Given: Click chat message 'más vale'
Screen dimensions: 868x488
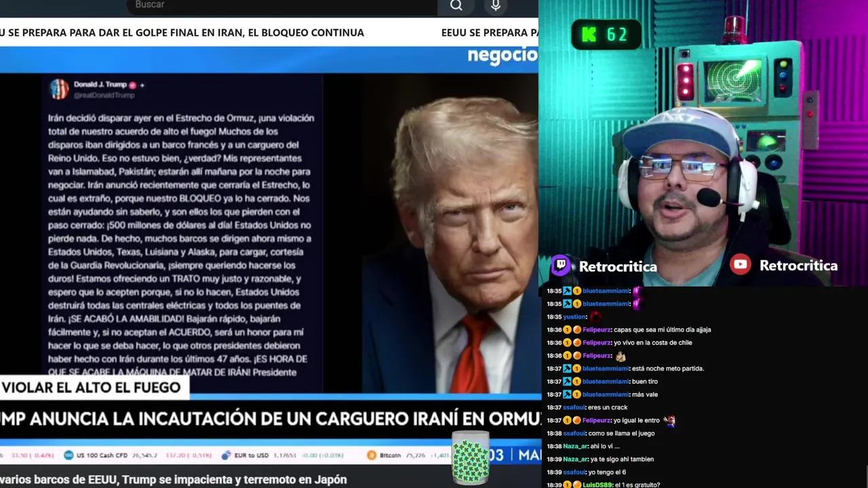Looking at the screenshot, I should point(644,394).
